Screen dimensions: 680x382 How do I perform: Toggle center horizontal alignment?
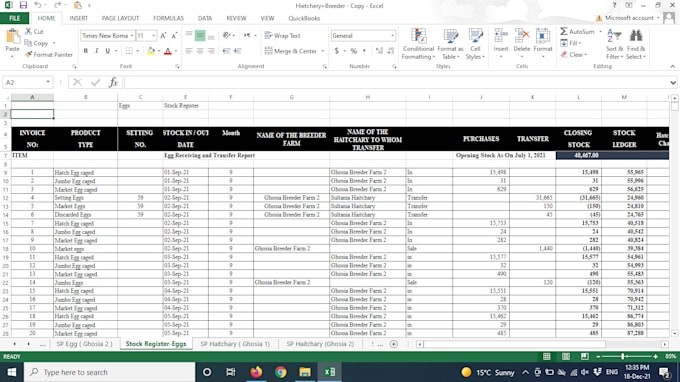point(200,51)
